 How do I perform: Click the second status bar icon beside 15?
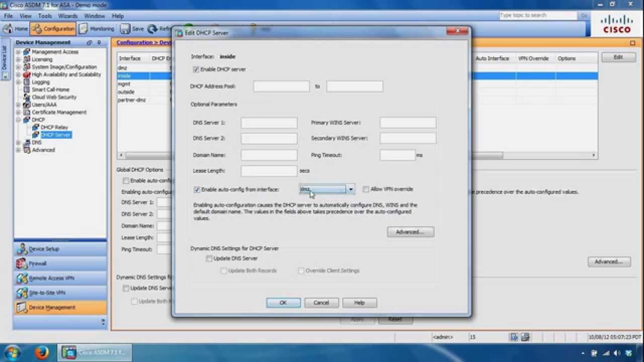pyautogui.click(x=525, y=337)
